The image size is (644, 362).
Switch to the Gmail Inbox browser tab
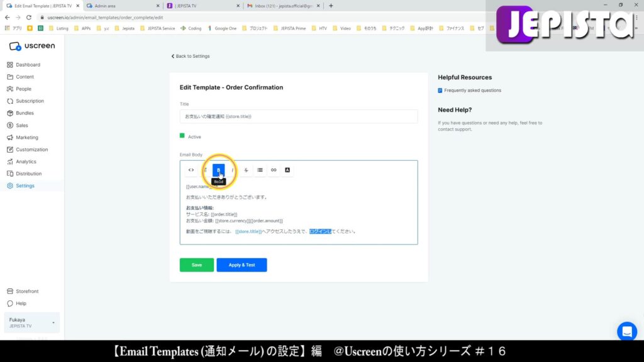coord(283,6)
